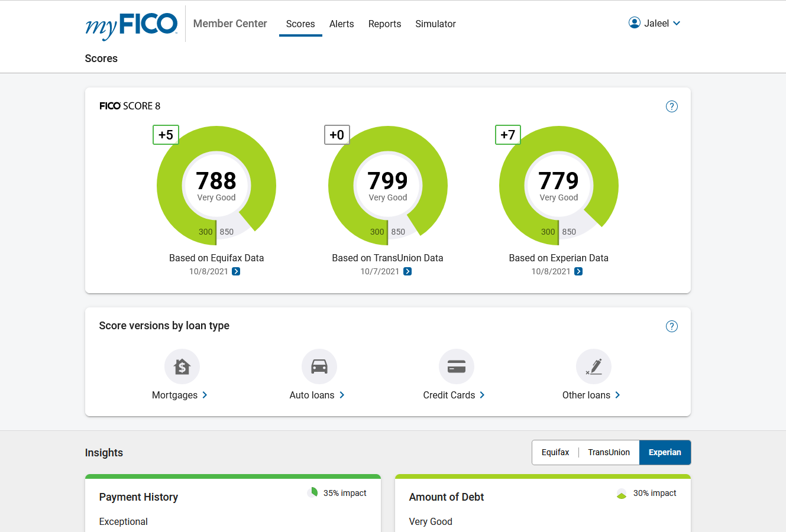Go to the Reports tab

click(384, 24)
